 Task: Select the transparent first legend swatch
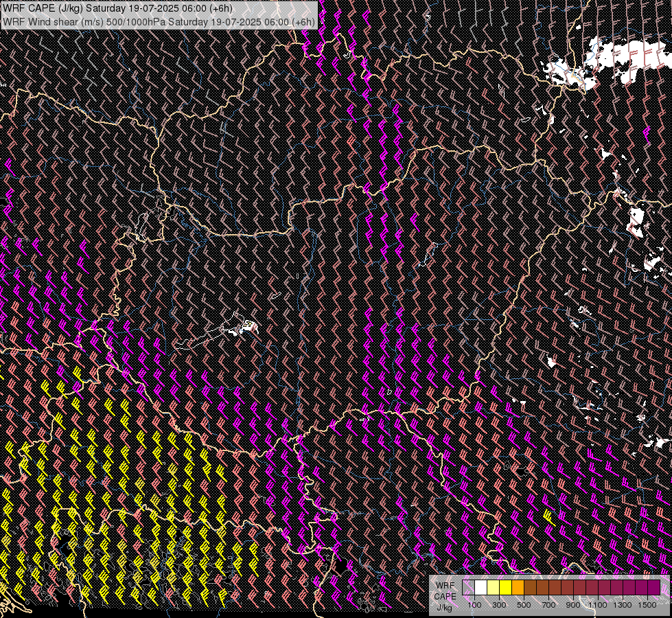tap(468, 587)
